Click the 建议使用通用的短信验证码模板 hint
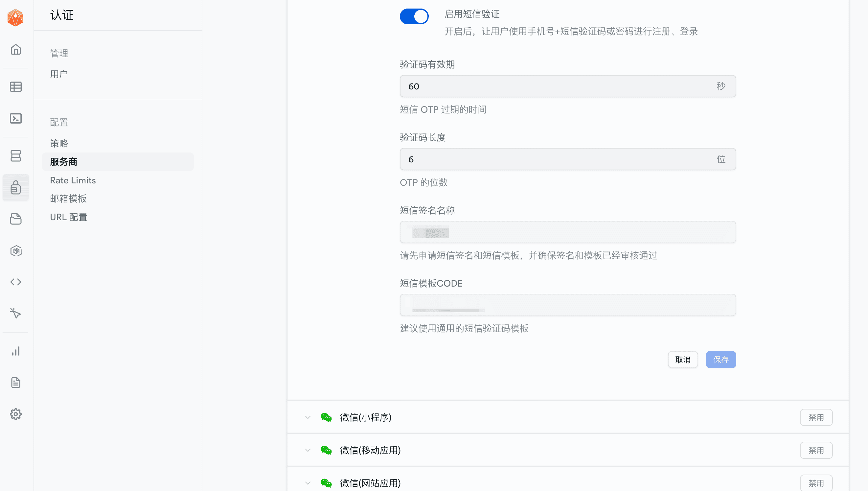The width and height of the screenshot is (868, 491). (x=464, y=328)
